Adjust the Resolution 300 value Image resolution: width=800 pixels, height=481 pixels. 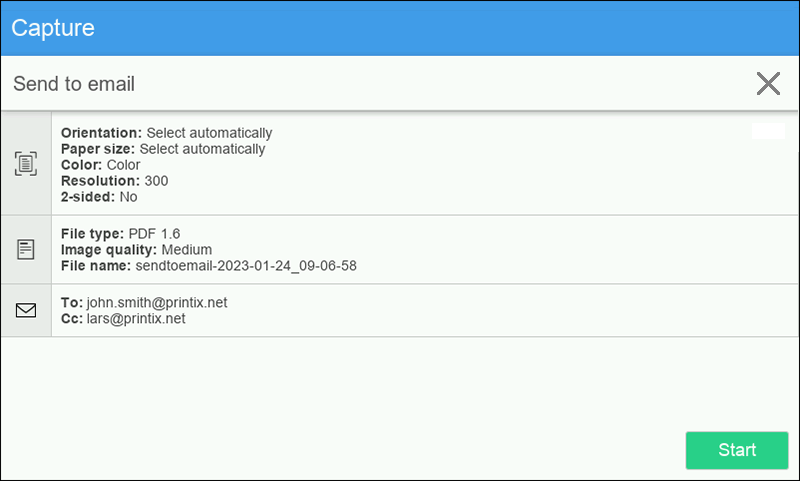(114, 181)
